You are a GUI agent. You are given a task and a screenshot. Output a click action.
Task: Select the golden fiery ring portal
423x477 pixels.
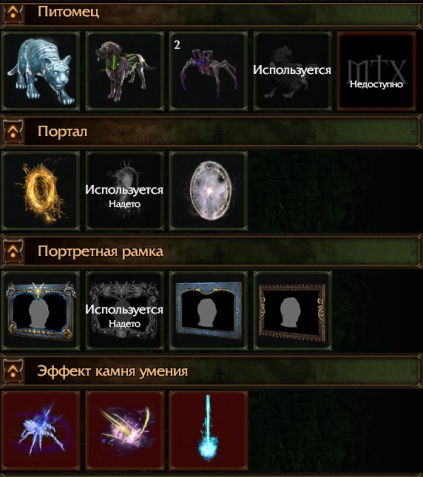tap(41, 191)
